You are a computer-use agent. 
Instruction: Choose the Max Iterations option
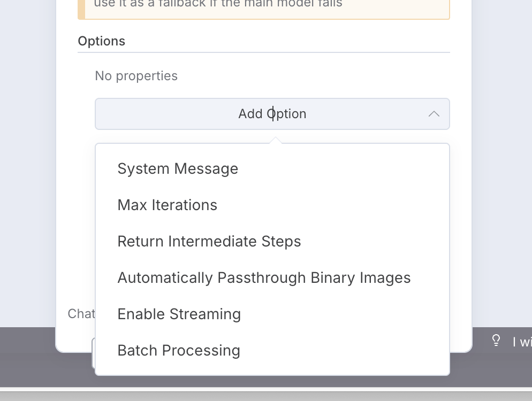pyautogui.click(x=167, y=205)
